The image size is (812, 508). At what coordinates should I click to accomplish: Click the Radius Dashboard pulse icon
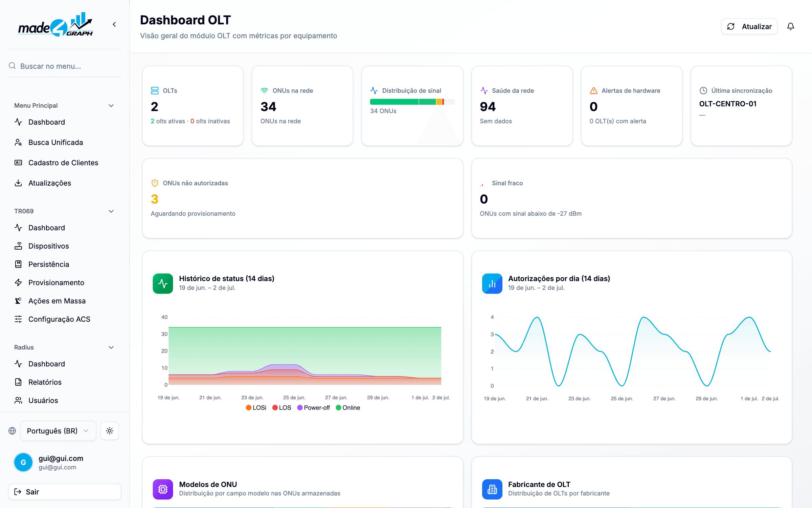[18, 364]
